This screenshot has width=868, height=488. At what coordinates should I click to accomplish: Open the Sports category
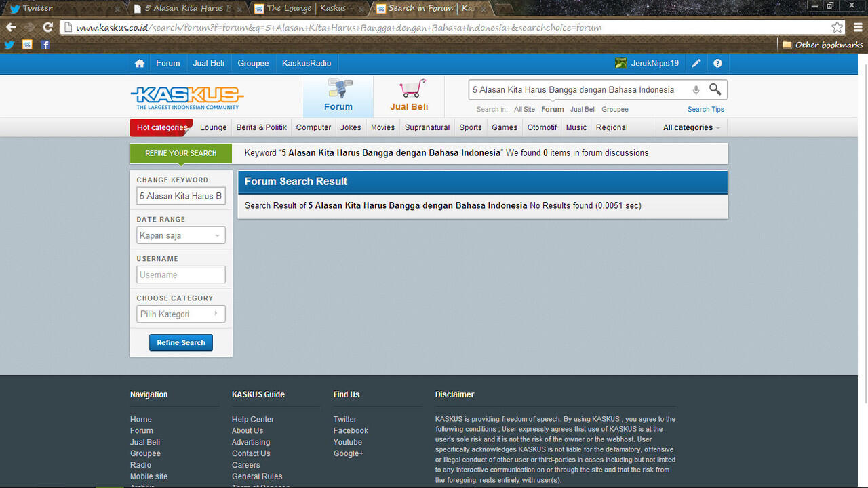click(x=471, y=127)
